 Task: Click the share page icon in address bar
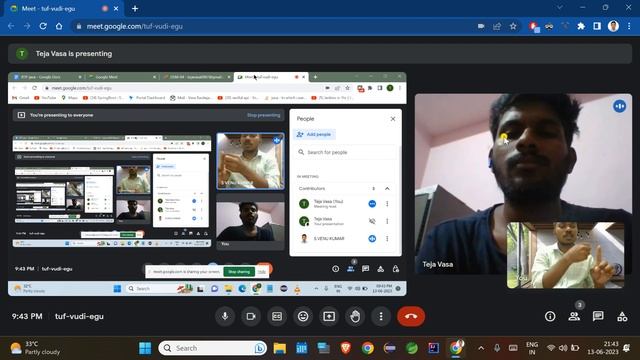tap(497, 26)
